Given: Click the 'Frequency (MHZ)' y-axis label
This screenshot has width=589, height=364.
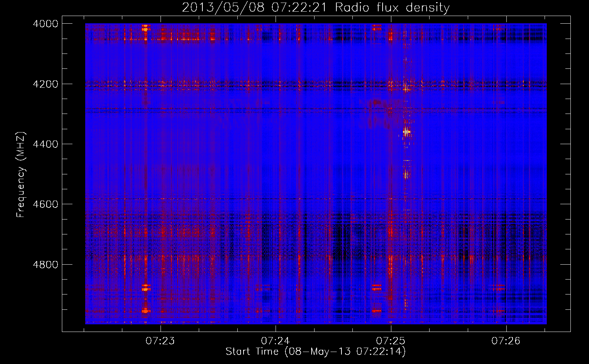Looking at the screenshot, I should (x=21, y=174).
